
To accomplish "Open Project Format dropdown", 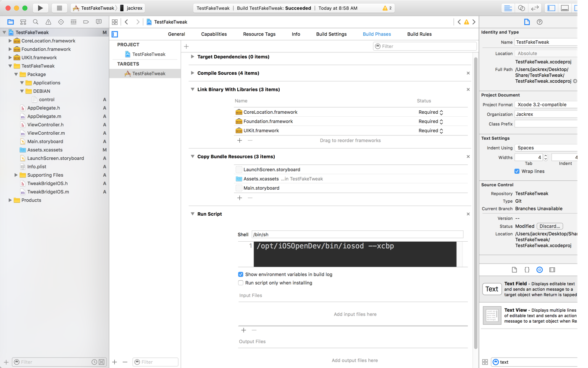I will coord(546,104).
